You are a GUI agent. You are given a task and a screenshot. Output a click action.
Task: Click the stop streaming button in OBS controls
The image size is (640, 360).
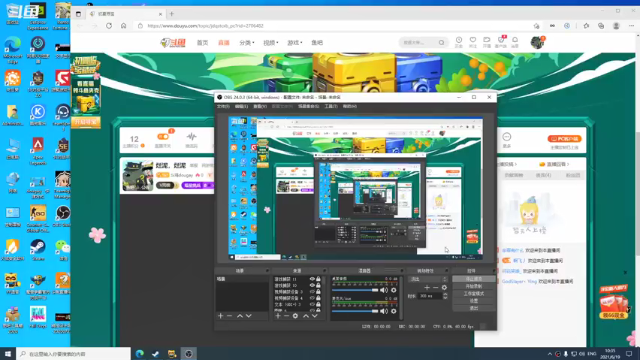click(473, 279)
